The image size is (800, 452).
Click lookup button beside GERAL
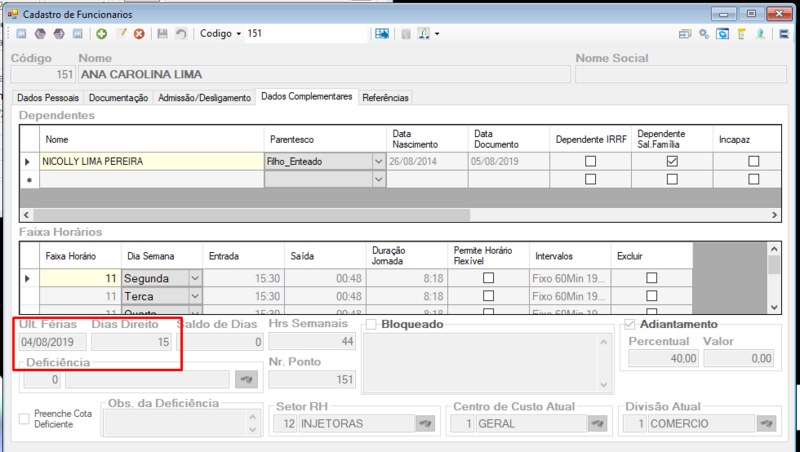click(x=597, y=423)
